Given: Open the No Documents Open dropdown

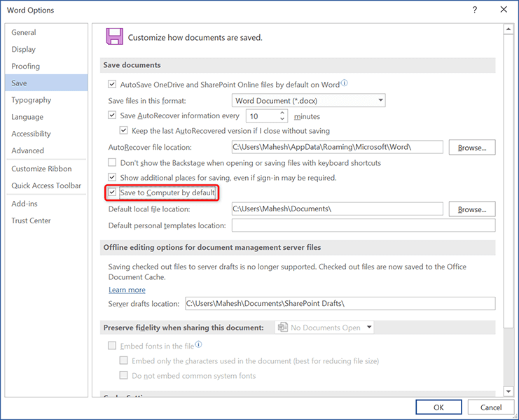Looking at the screenshot, I should [325, 328].
